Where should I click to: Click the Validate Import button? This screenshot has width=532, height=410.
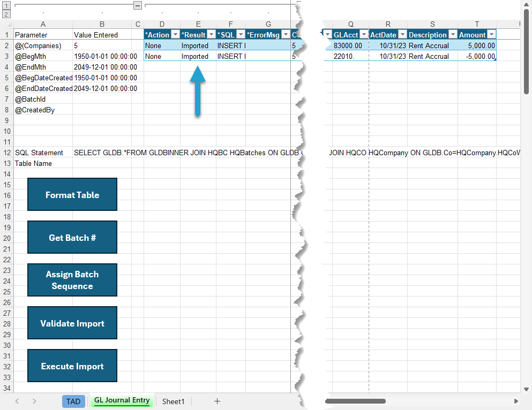click(72, 323)
